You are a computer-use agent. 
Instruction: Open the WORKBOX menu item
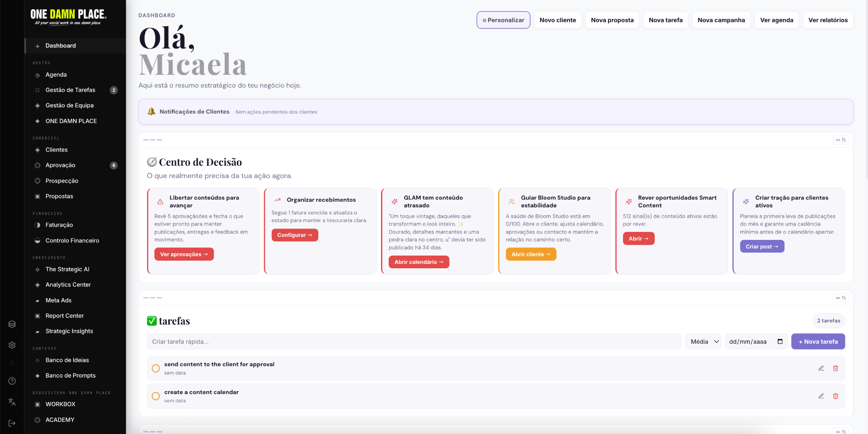pos(75,404)
